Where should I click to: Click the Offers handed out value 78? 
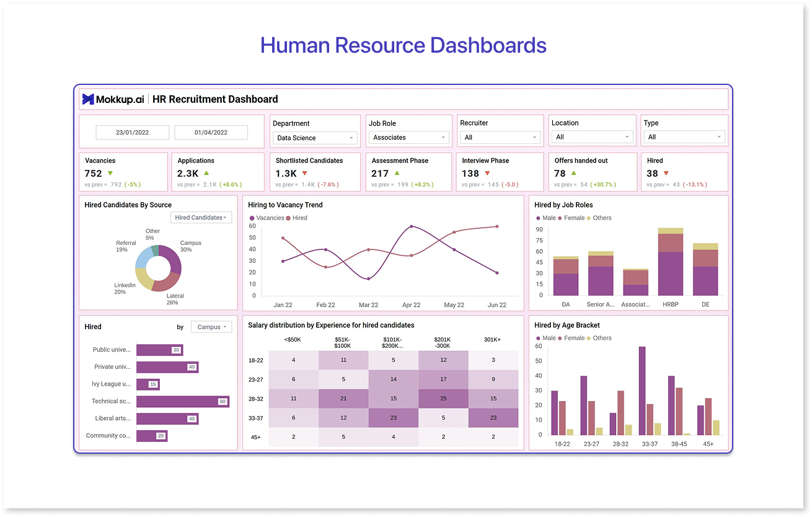560,174
